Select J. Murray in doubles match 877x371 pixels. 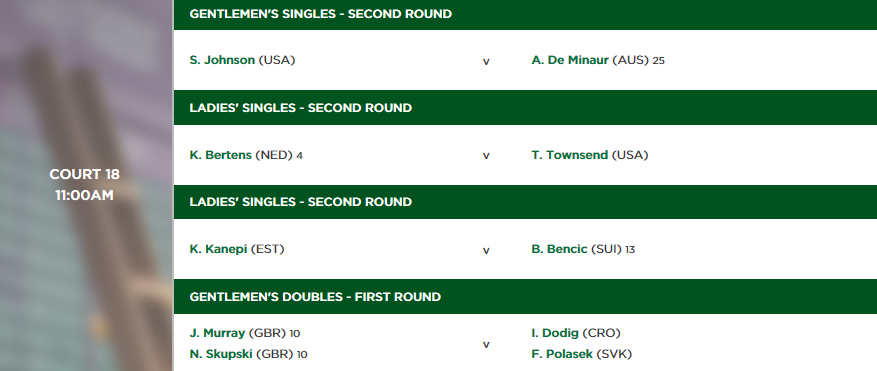click(217, 333)
